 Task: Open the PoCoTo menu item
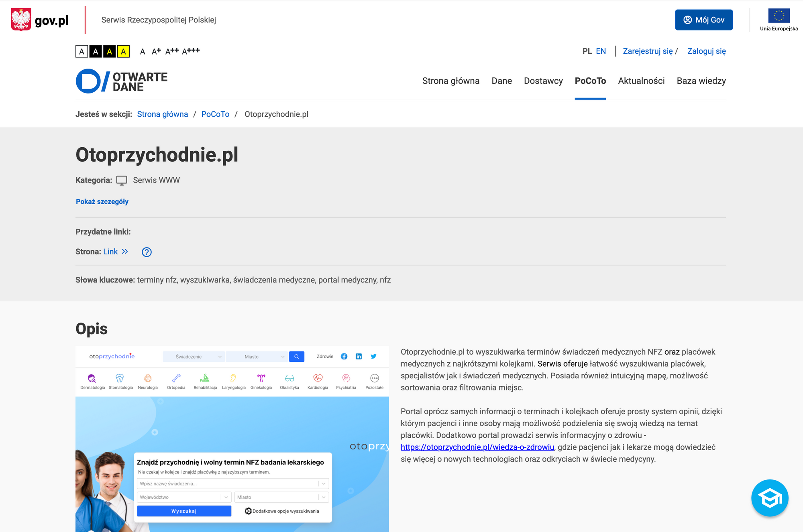(x=590, y=81)
